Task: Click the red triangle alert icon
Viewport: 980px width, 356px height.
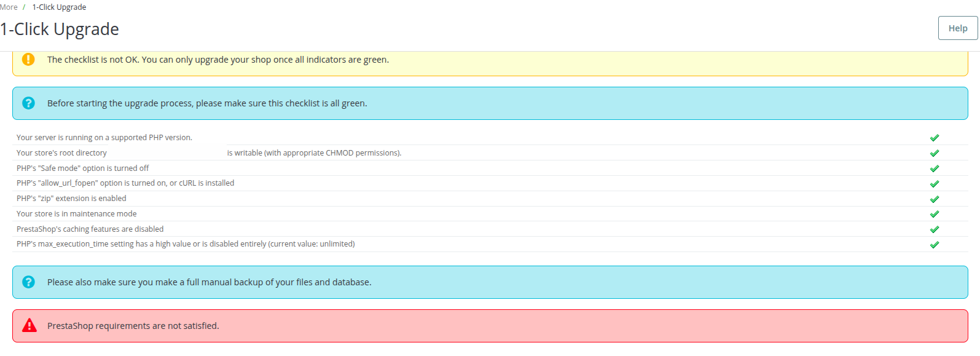Action: click(x=29, y=326)
